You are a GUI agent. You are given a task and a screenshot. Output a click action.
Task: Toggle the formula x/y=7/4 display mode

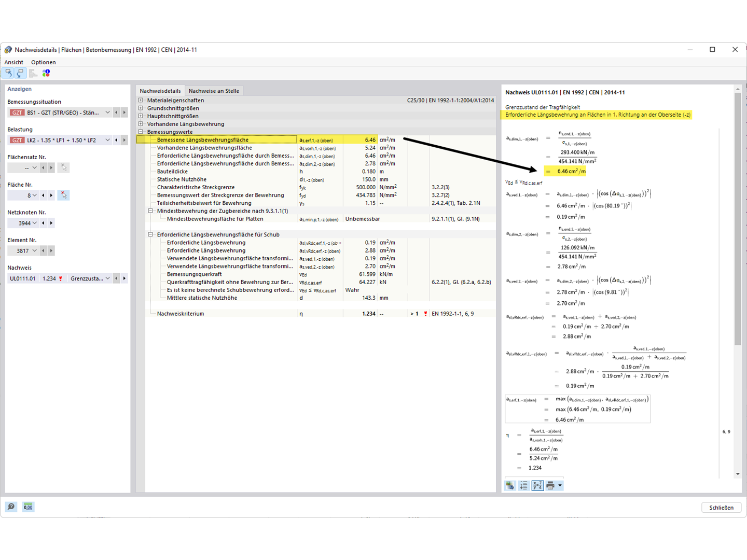click(537, 485)
